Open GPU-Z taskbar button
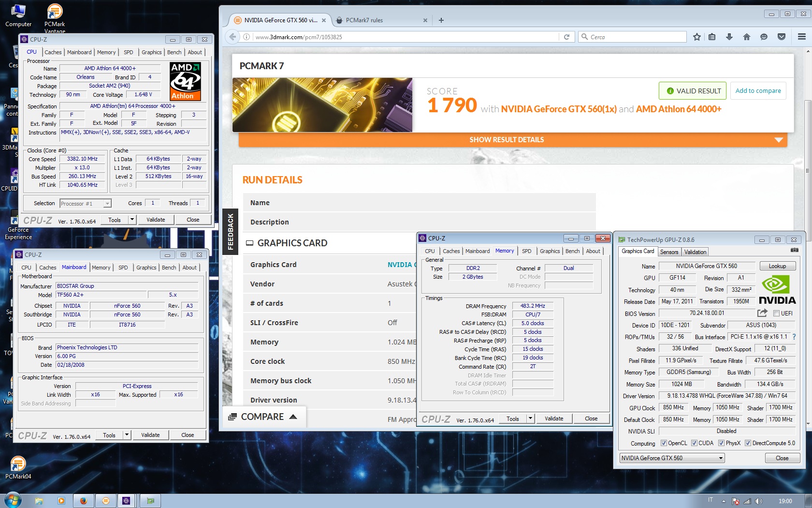The height and width of the screenshot is (508, 812). (150, 501)
